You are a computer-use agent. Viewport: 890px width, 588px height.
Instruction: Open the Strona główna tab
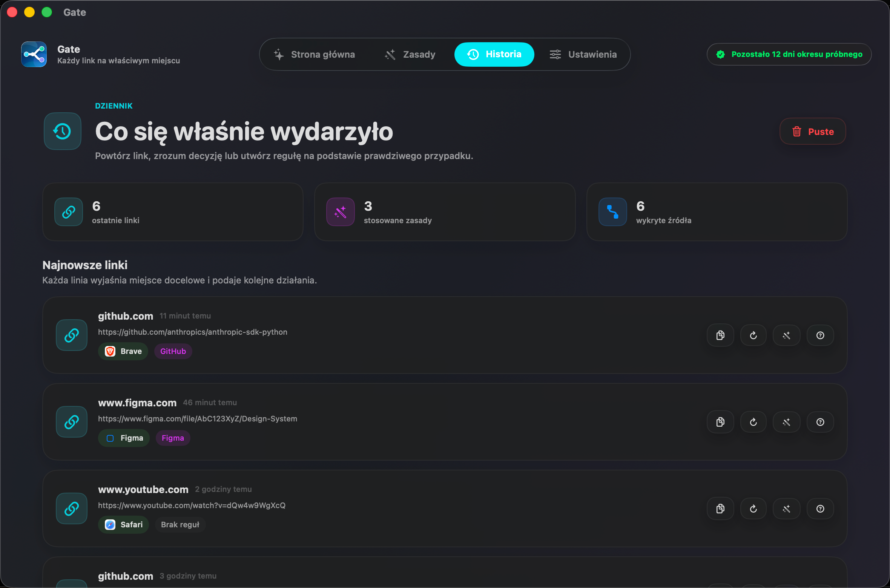pos(314,54)
